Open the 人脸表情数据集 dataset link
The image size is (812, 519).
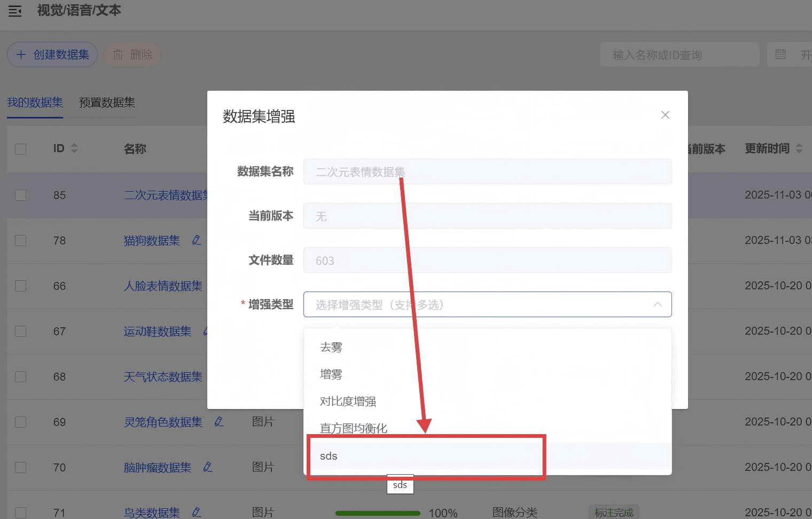click(x=163, y=286)
